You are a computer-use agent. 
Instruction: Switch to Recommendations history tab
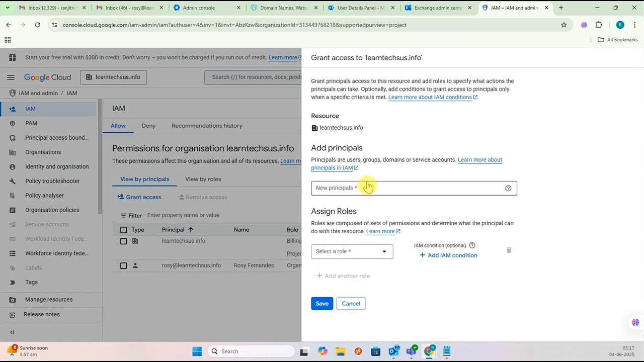coord(207,126)
